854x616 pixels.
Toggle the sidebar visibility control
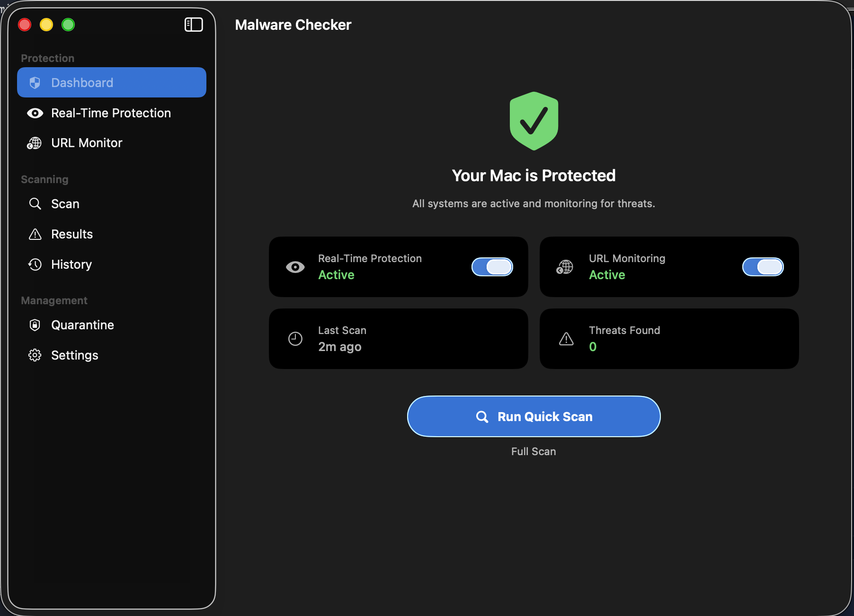click(x=194, y=25)
